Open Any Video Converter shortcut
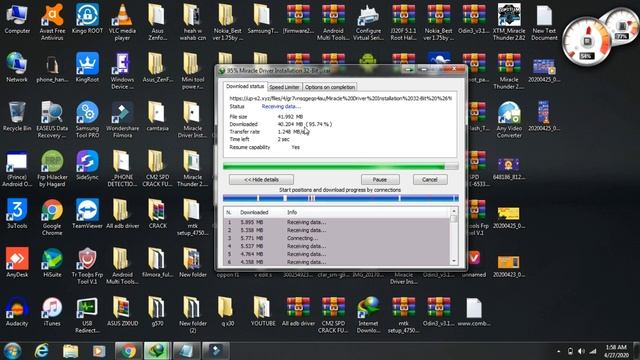The image size is (640, 360). 509,120
